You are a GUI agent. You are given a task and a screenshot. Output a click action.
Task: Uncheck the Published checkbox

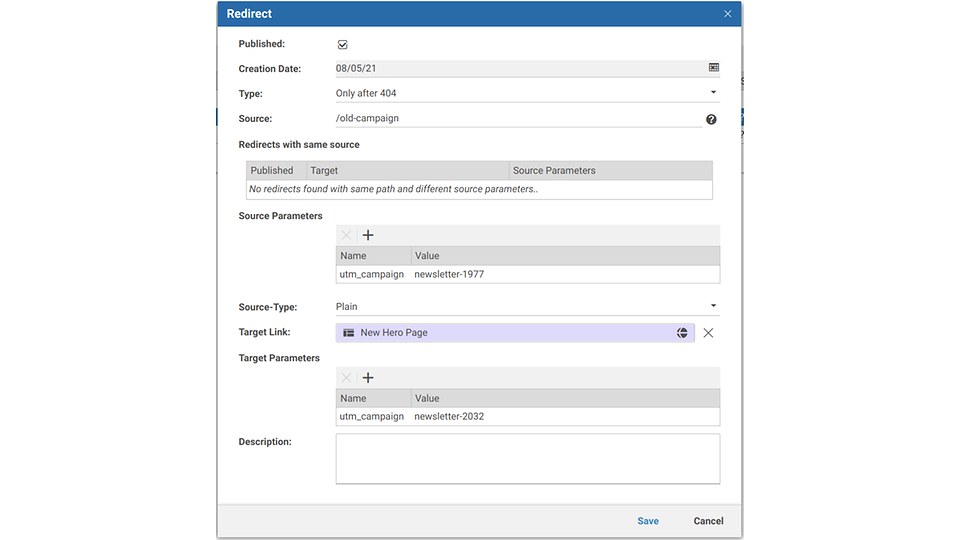click(x=342, y=45)
